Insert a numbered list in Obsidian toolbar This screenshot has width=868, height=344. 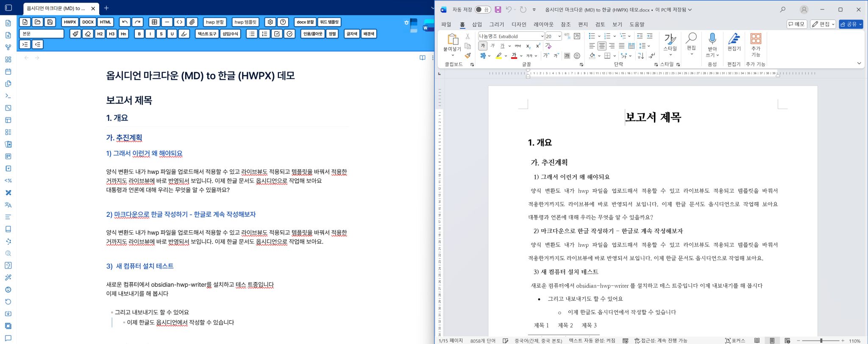264,34
